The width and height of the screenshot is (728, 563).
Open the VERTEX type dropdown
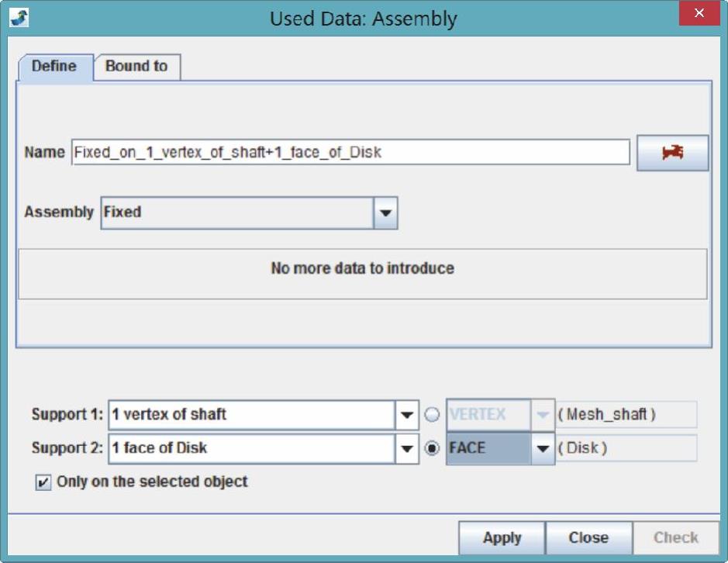(543, 415)
